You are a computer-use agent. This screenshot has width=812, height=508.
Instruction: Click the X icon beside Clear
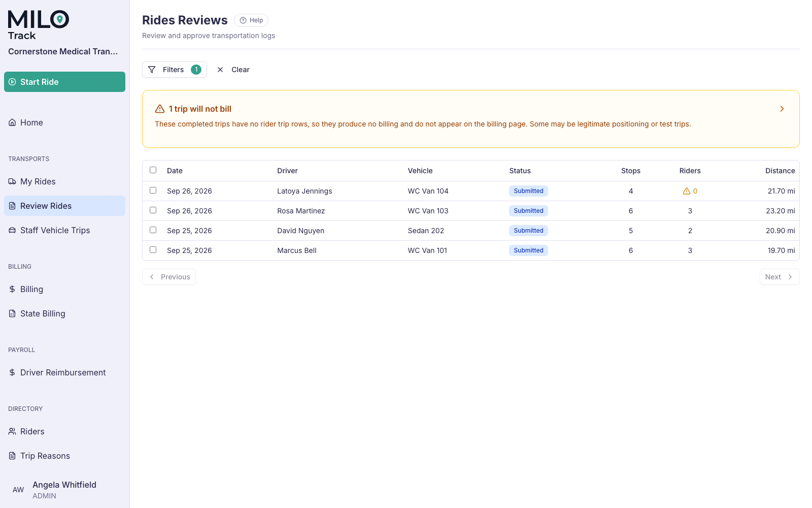[x=220, y=70]
